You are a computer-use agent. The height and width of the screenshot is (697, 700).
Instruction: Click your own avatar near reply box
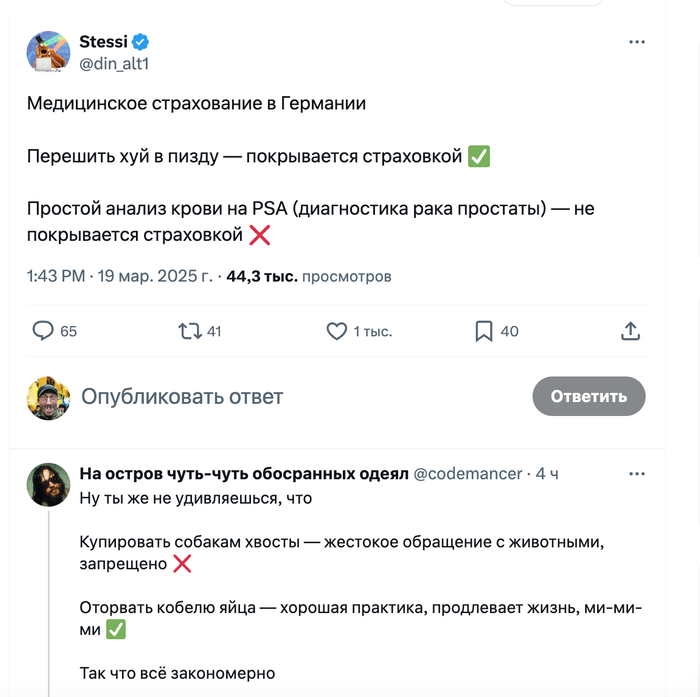point(47,397)
